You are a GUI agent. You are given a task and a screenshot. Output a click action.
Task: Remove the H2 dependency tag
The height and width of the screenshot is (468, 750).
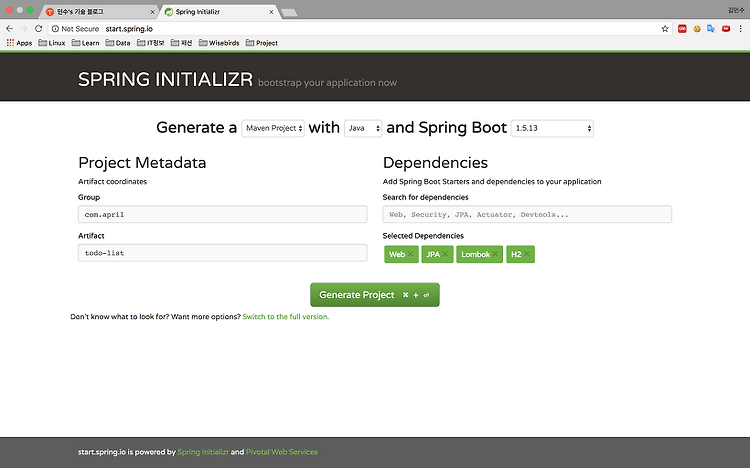tap(527, 254)
